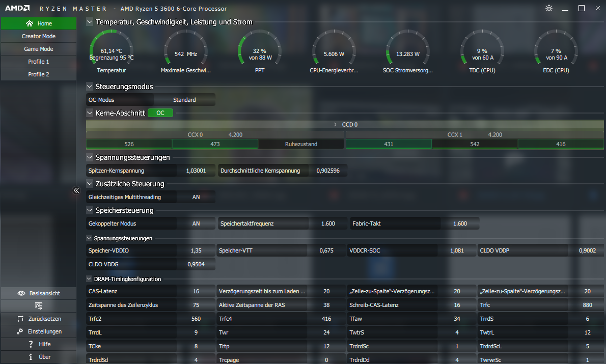Click Fabric-Takt value 1.600
The height and width of the screenshot is (364, 606).
(460, 223)
